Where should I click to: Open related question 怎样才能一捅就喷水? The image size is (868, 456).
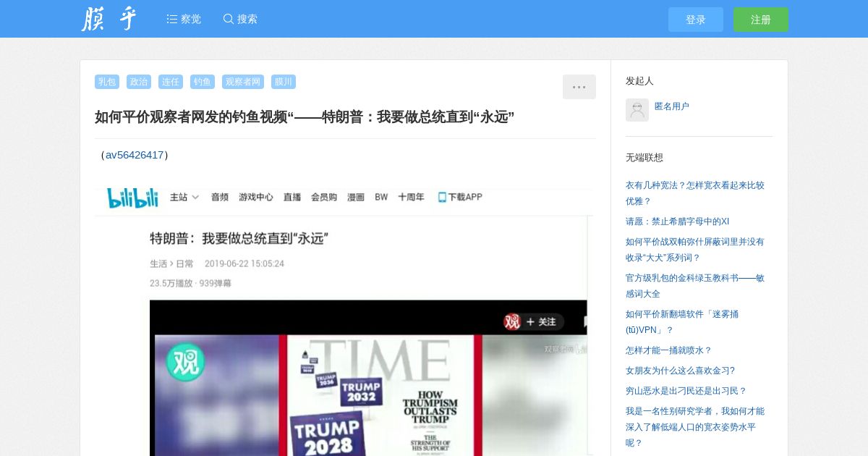click(669, 350)
